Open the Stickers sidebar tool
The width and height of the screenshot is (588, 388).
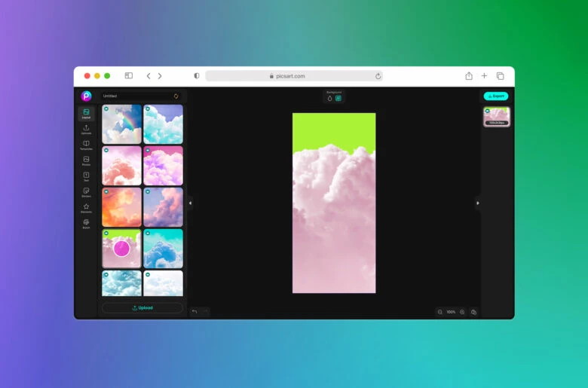pyautogui.click(x=86, y=192)
